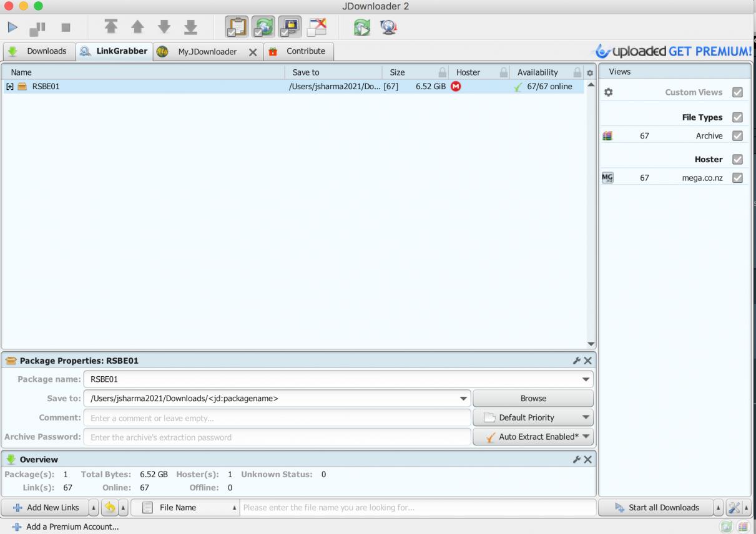The height and width of the screenshot is (534, 756).
Task: Toggle clipboard monitoring in the toolbar
Action: [237, 27]
